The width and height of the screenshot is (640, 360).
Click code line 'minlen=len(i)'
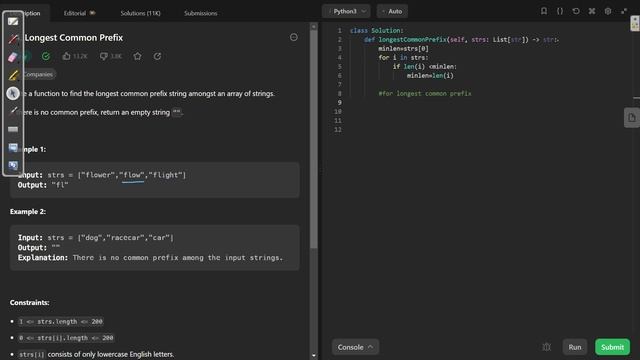tap(430, 76)
